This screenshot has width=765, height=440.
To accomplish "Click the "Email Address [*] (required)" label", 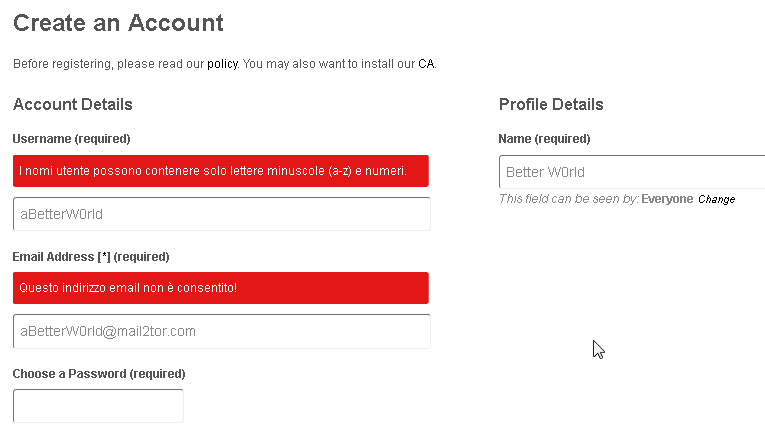I will click(x=91, y=256).
